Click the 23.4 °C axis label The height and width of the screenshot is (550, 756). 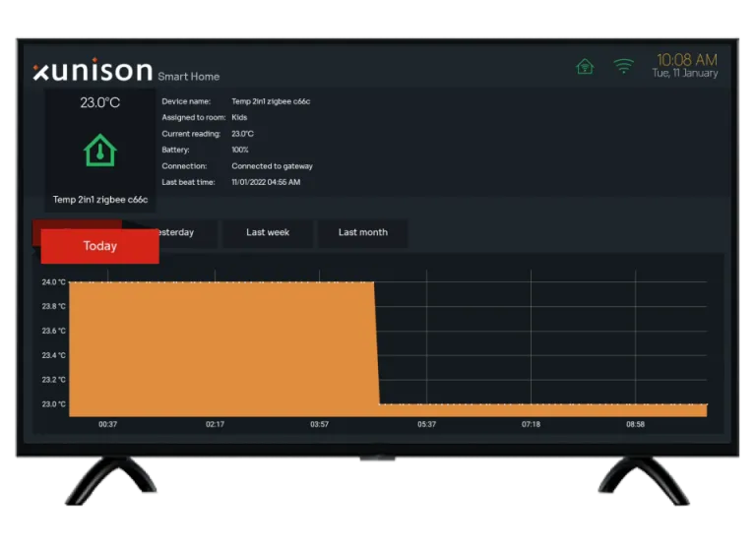click(53, 355)
